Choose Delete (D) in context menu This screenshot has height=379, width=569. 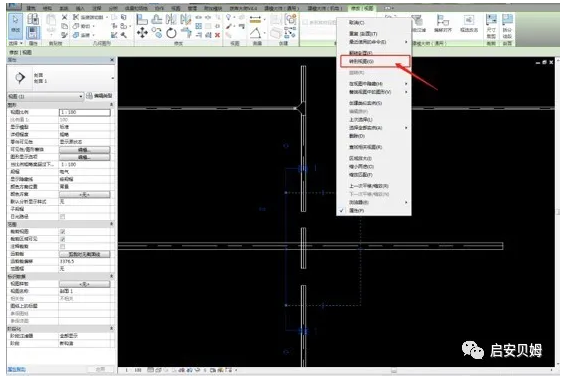(374, 136)
